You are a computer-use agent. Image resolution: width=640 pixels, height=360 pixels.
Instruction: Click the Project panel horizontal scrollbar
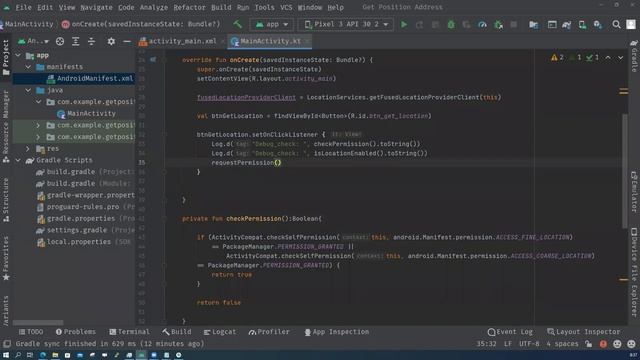tap(38, 322)
